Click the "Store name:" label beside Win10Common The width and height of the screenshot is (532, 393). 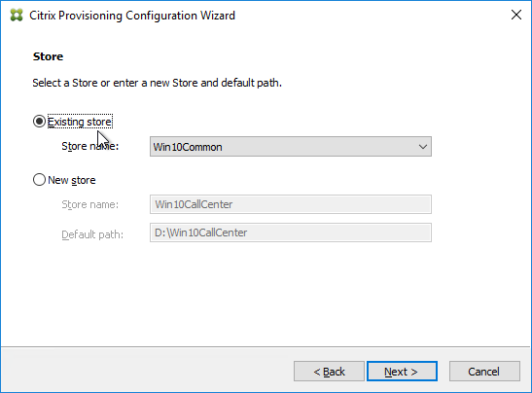pos(90,146)
